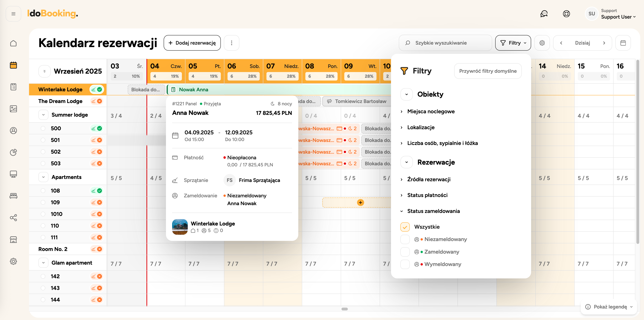This screenshot has height=320, width=644.
Task: Select the radio button for room 500
Action: (x=43, y=128)
